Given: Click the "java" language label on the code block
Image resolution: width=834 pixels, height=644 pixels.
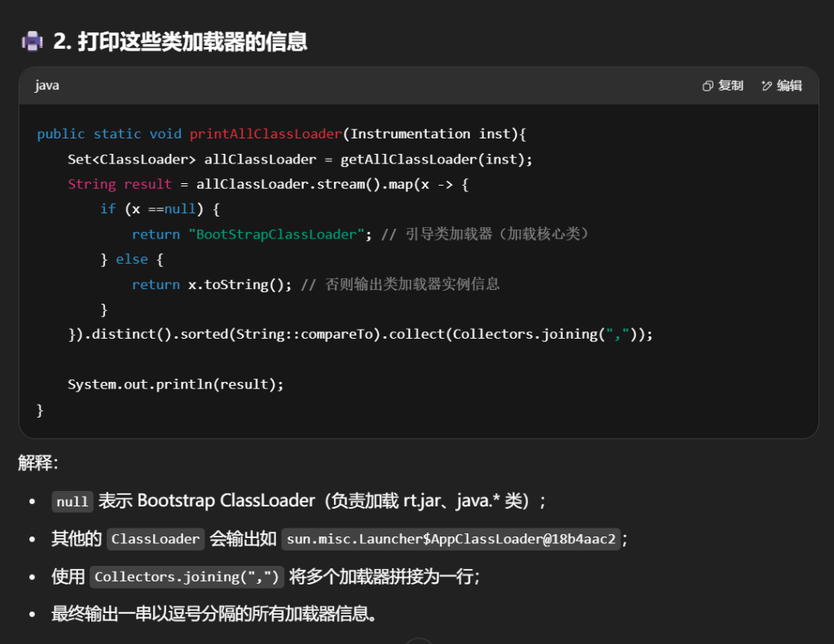Looking at the screenshot, I should [x=47, y=85].
